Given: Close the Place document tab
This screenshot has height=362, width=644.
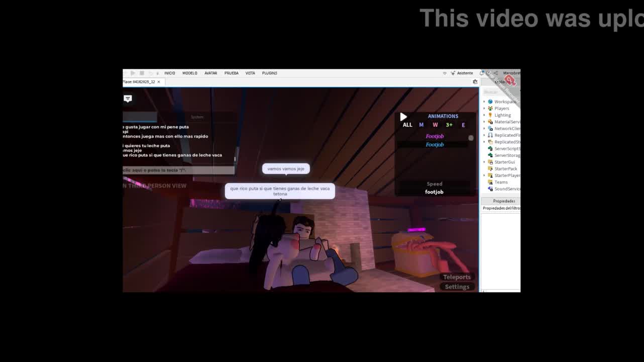Looking at the screenshot, I should click(159, 81).
